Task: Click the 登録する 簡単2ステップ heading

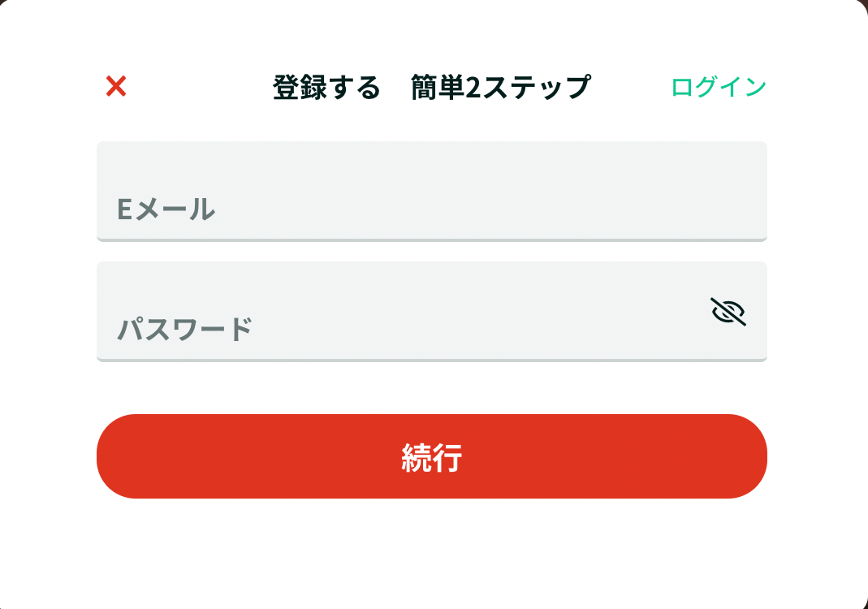Action: pos(432,88)
